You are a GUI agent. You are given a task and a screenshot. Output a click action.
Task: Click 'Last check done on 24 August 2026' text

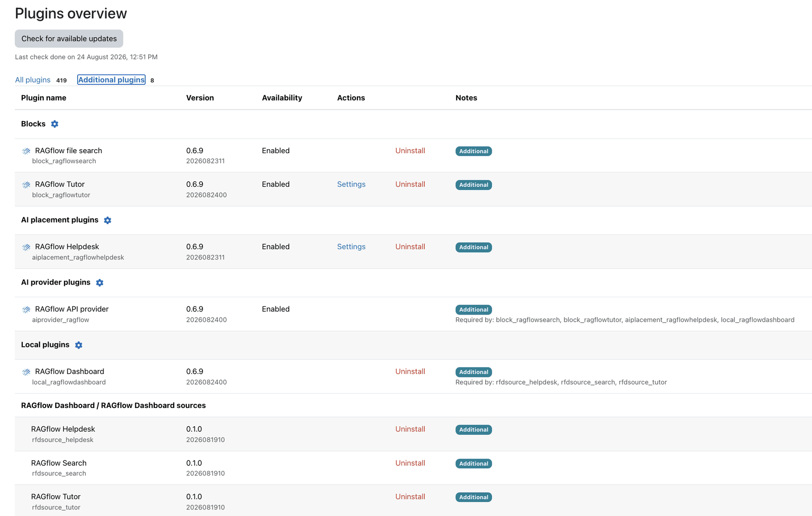86,57
